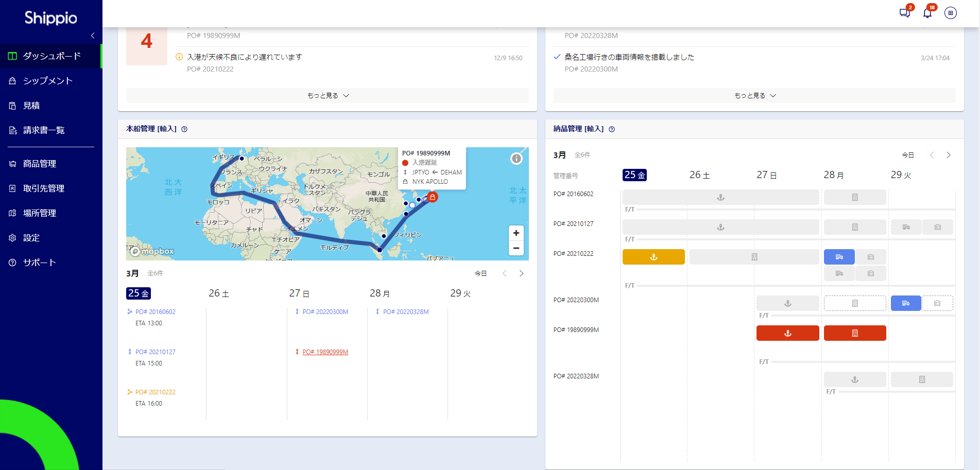The width and height of the screenshot is (980, 470).
Task: Click 今日 button in delivery management panel
Action: click(x=907, y=155)
